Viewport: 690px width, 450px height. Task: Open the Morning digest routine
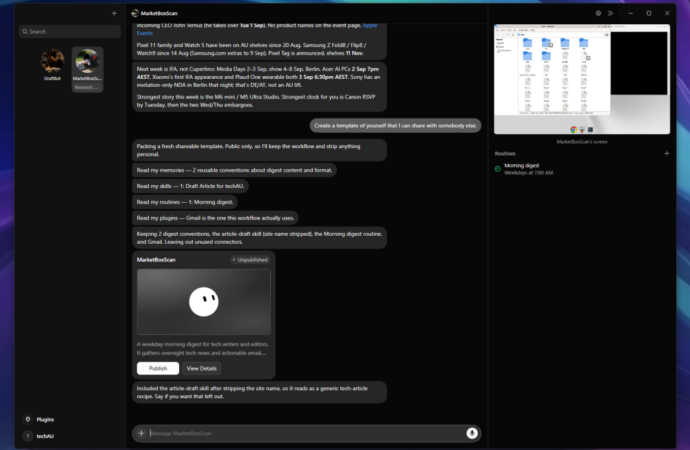pyautogui.click(x=582, y=169)
